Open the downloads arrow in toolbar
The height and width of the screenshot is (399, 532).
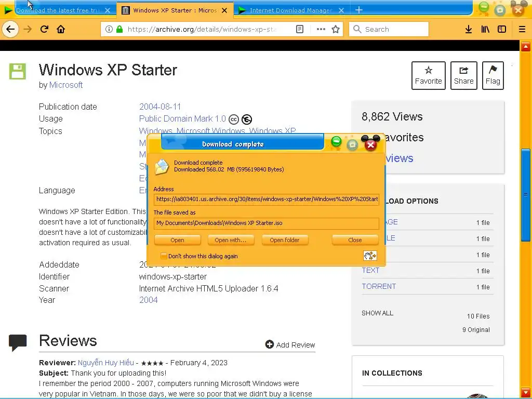coord(469,29)
